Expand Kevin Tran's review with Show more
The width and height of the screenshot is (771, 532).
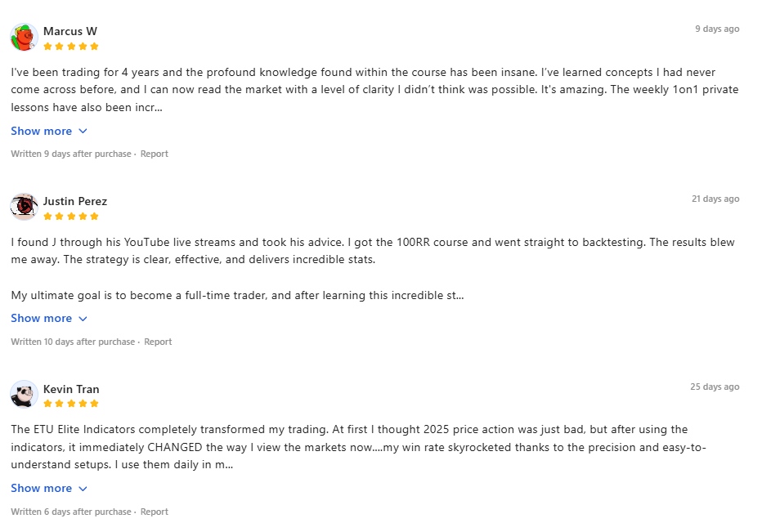49,488
